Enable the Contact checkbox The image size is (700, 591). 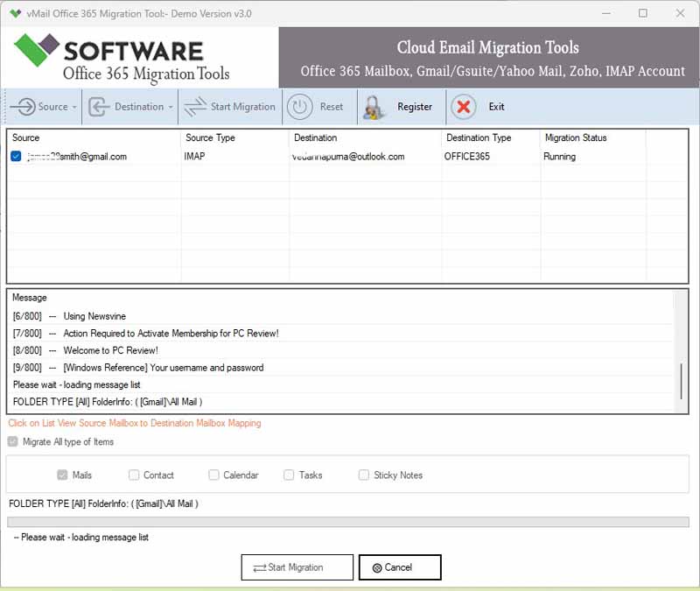pyautogui.click(x=134, y=475)
